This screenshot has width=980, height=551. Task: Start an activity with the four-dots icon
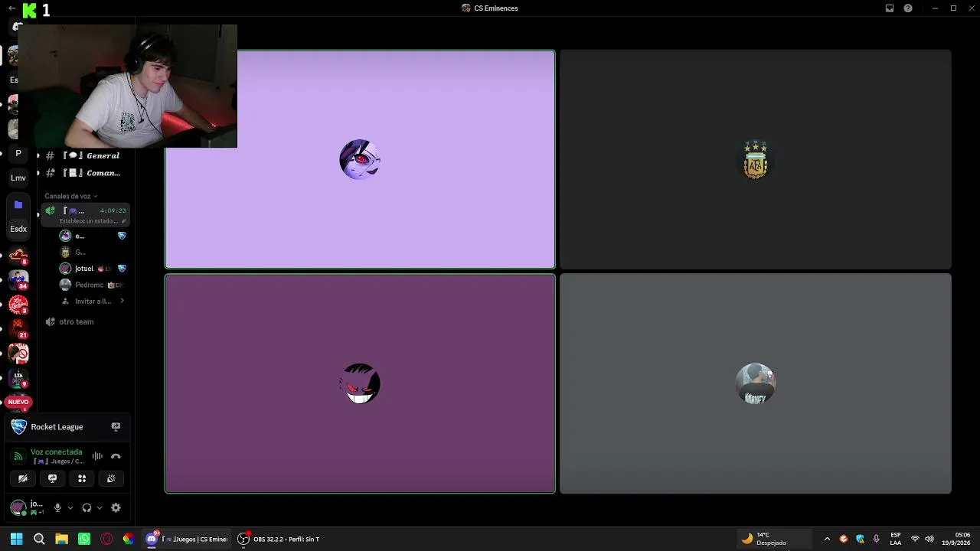[x=82, y=478]
